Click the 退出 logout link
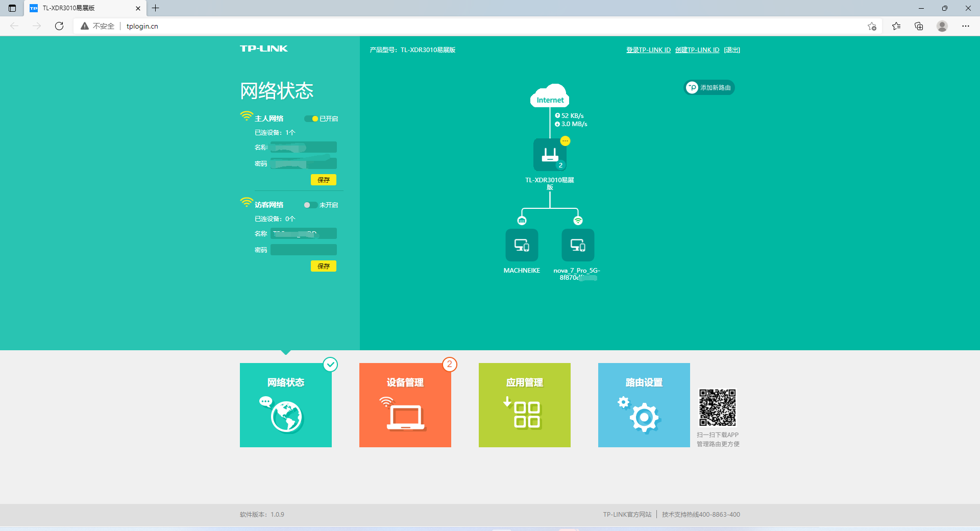980x531 pixels. 732,50
